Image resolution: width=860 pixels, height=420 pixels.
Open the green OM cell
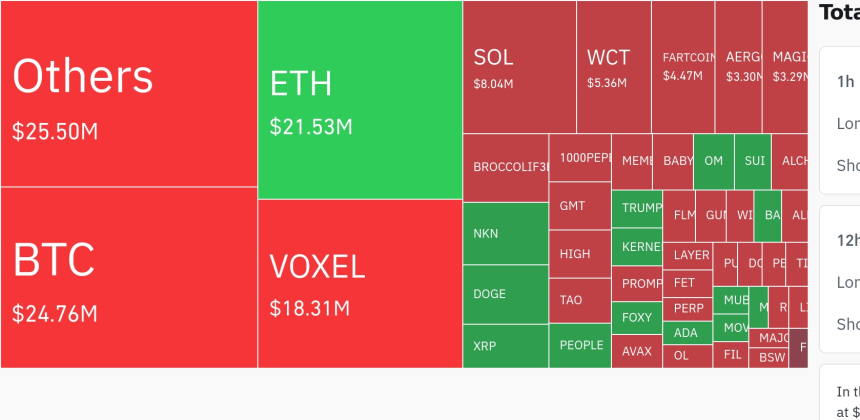pyautogui.click(x=713, y=161)
